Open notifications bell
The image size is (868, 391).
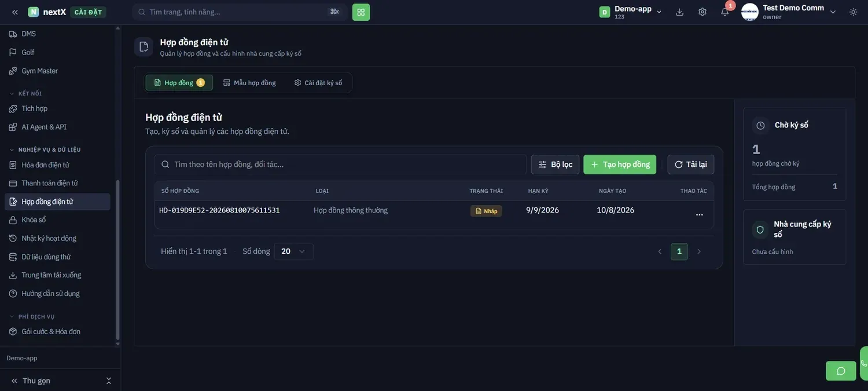click(x=725, y=12)
